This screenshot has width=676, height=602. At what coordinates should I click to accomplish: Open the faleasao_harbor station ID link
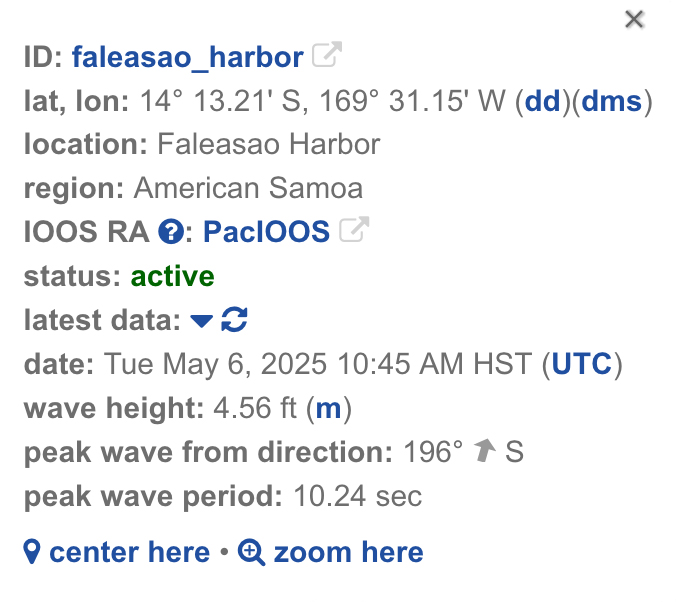pyautogui.click(x=188, y=57)
